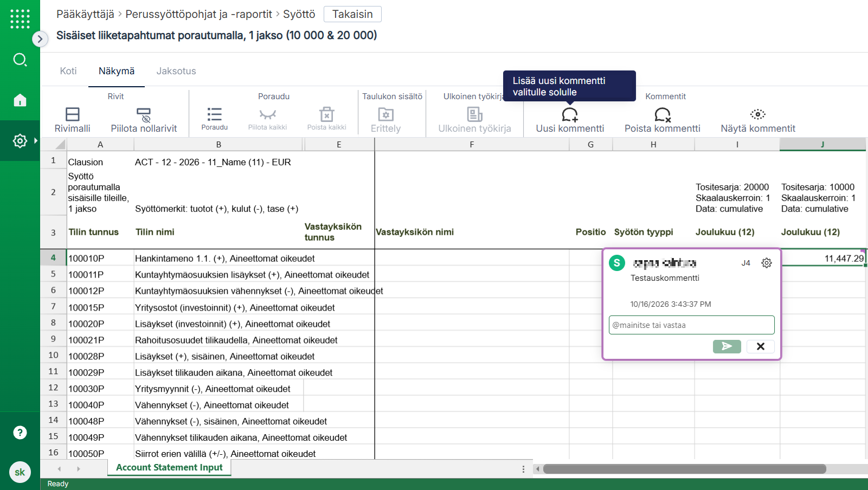Image resolution: width=868 pixels, height=490 pixels.
Task: Delete comment using Poista kommentti
Action: coord(663,120)
